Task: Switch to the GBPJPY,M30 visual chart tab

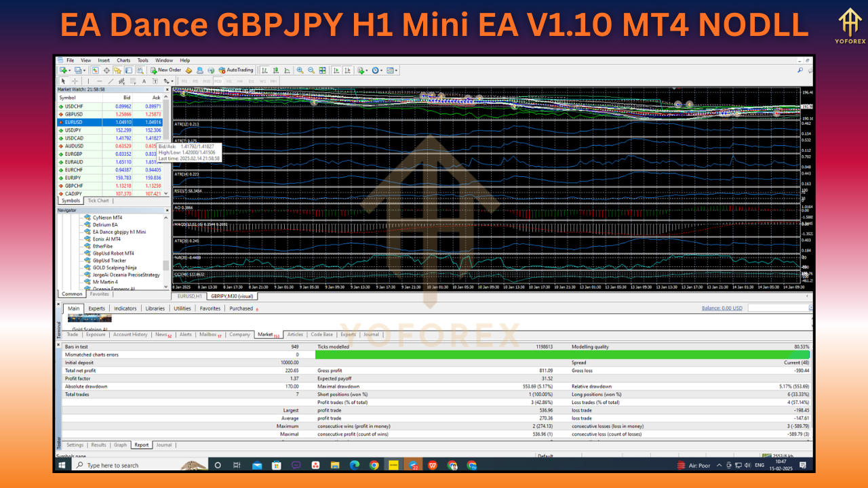Action: pos(231,296)
